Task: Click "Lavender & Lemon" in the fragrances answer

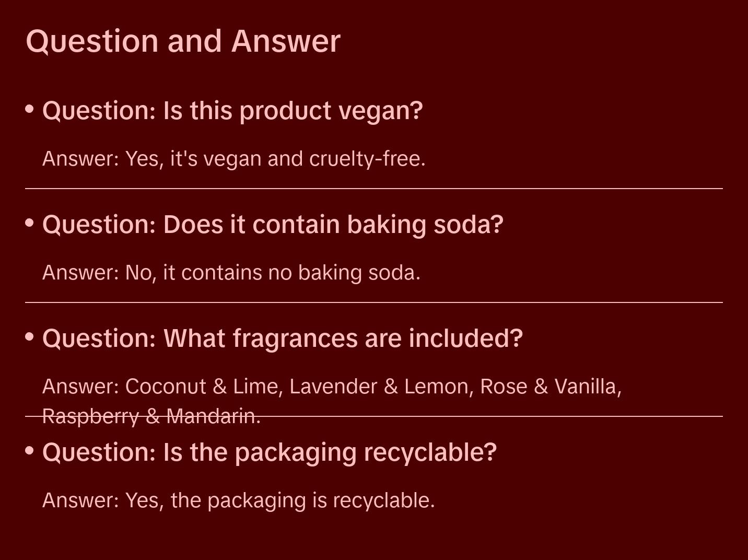Action: tap(380, 387)
